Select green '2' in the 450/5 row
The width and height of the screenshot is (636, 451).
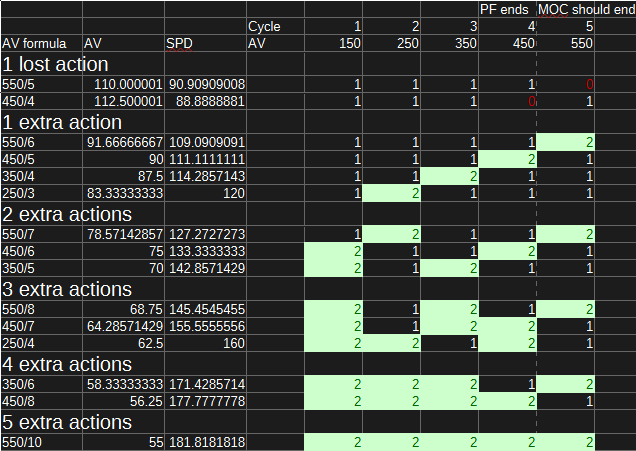507,159
